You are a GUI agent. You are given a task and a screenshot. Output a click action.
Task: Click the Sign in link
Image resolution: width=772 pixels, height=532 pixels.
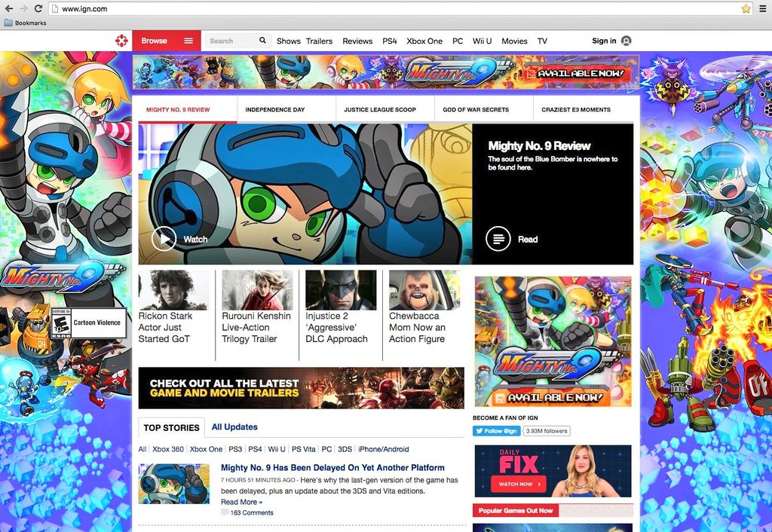604,41
